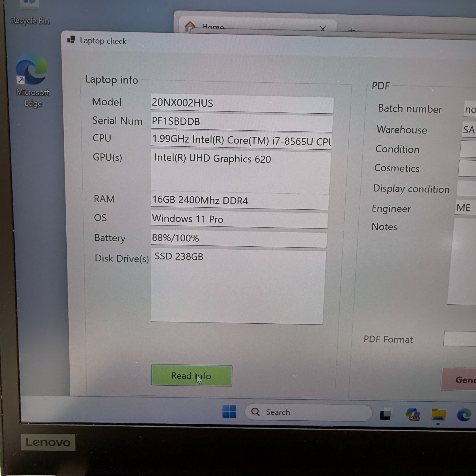
Task: Click the Batch number label
Action: 410,109
